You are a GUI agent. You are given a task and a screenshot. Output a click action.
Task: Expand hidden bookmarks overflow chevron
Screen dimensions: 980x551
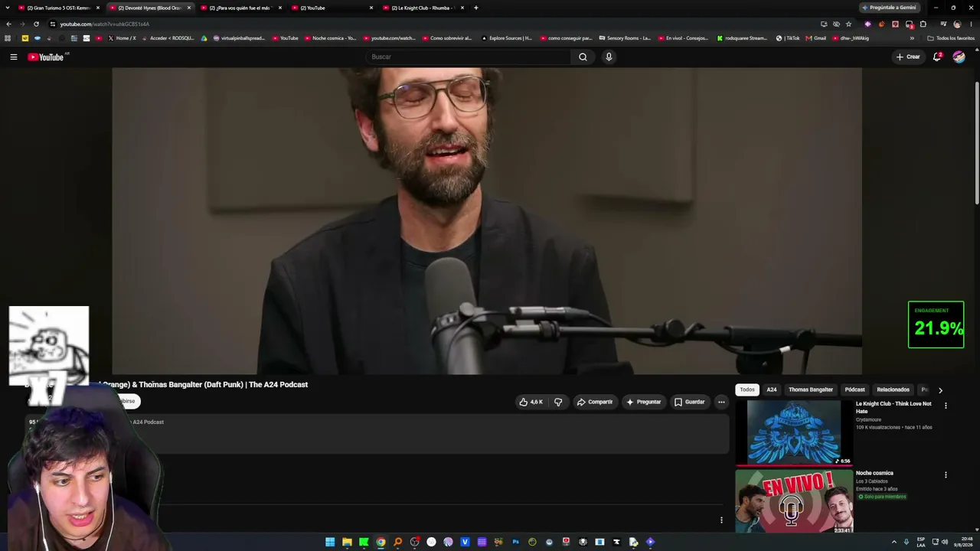pyautogui.click(x=912, y=37)
